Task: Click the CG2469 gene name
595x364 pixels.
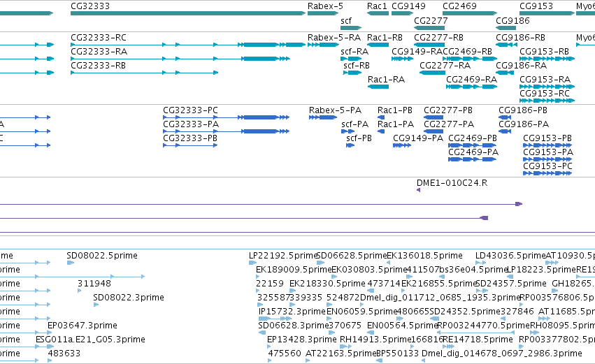Action: pos(459,6)
